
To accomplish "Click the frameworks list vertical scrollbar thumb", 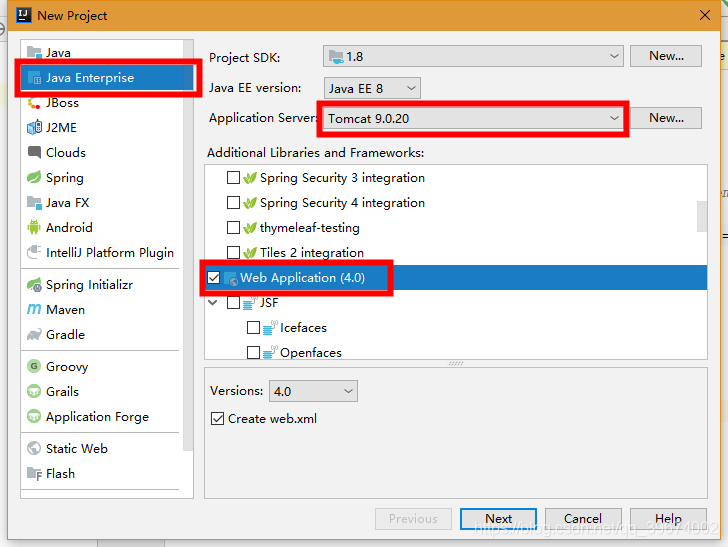I will pos(702,216).
